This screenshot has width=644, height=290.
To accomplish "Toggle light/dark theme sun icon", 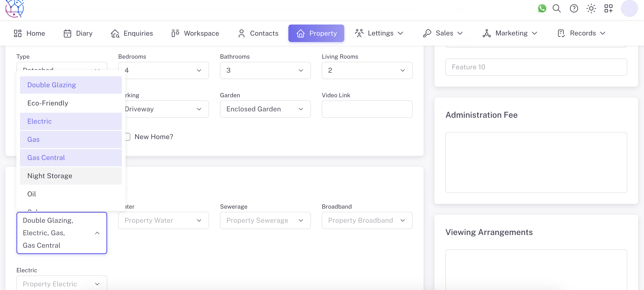I will 591,8.
